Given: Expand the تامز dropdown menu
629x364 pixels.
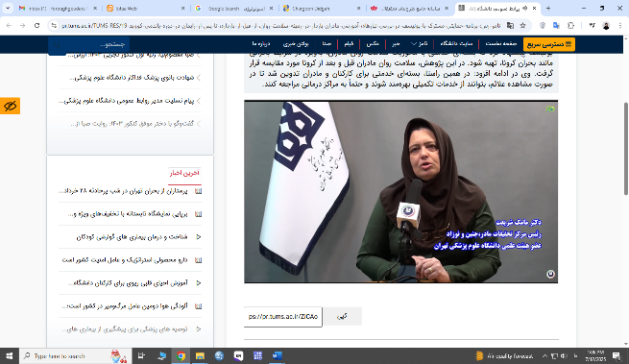Looking at the screenshot, I should pos(420,44).
